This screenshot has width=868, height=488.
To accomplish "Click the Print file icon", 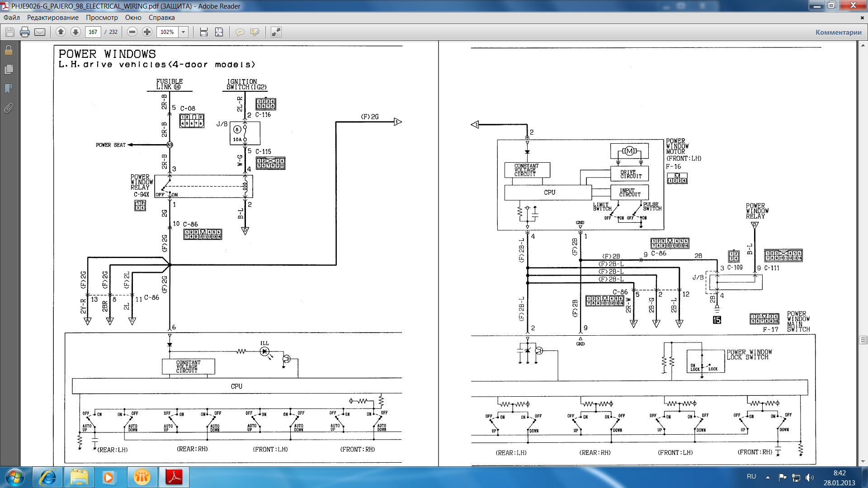I will (25, 32).
